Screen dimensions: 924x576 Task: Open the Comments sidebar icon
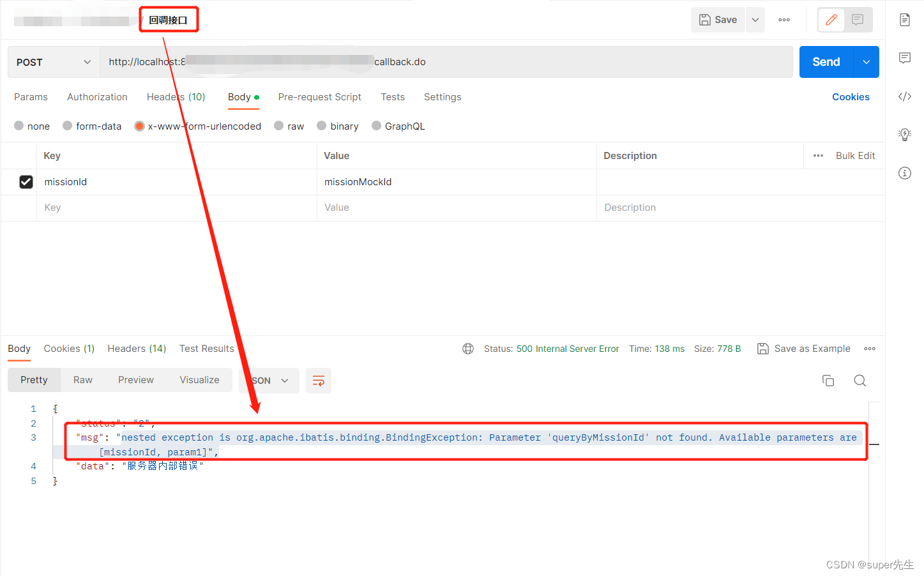904,58
